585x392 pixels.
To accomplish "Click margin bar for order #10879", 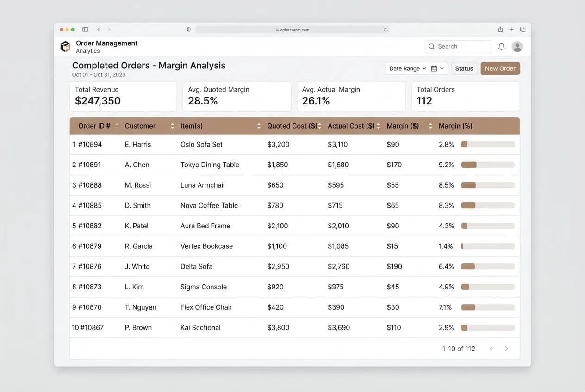I will point(488,246).
